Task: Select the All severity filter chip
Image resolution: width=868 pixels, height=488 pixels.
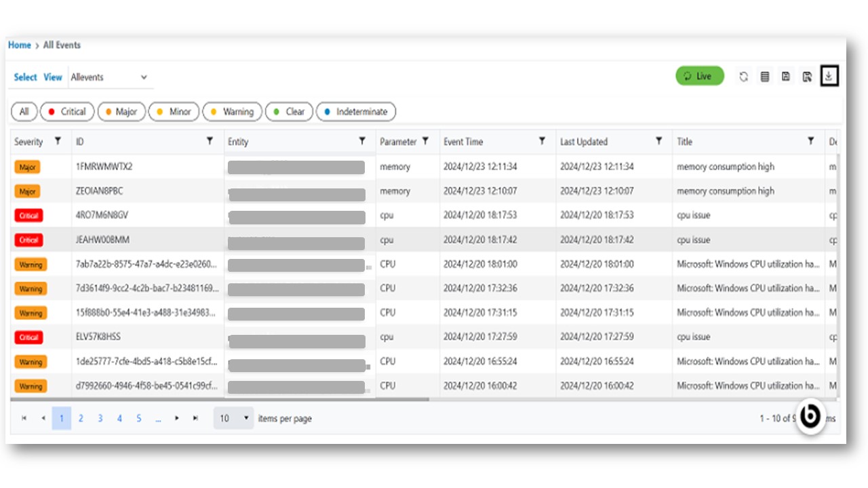Action: click(24, 112)
